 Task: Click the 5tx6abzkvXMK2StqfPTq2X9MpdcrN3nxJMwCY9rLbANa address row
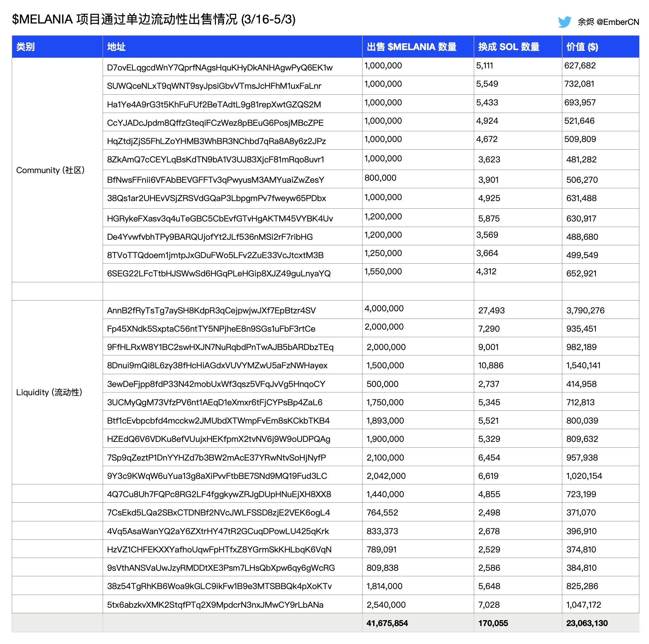[x=215, y=605]
